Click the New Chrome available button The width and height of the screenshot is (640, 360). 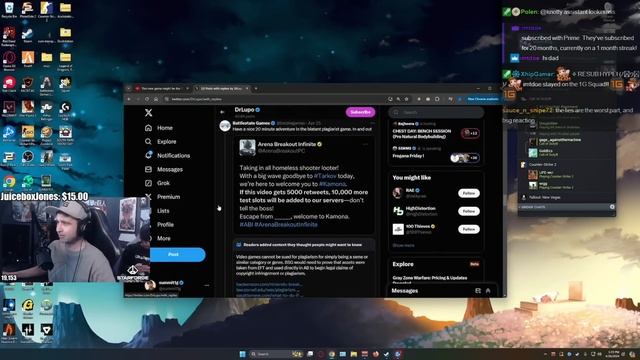coord(483,99)
